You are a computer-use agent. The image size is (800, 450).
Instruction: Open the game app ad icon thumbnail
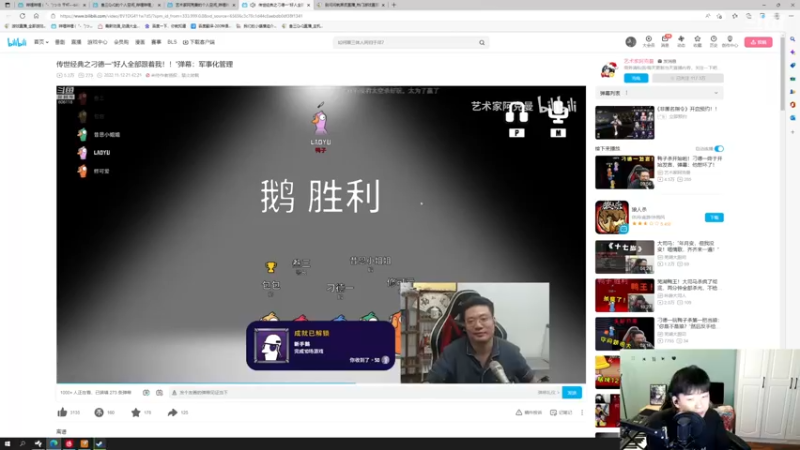coord(612,217)
